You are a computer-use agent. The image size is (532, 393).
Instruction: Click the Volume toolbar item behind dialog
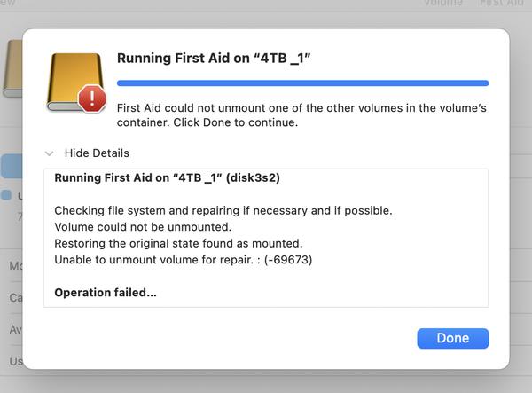coord(442,4)
